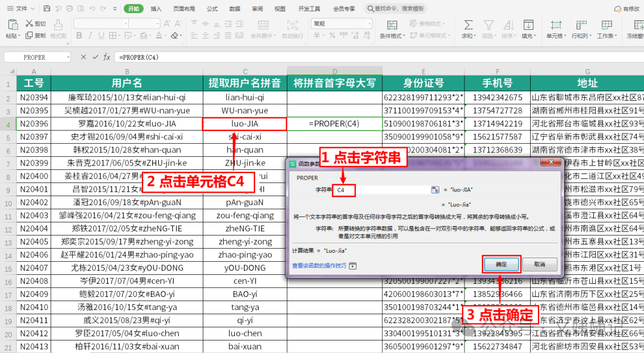
Task: Click the Save icon in quick access toolbar
Action: 47,8
